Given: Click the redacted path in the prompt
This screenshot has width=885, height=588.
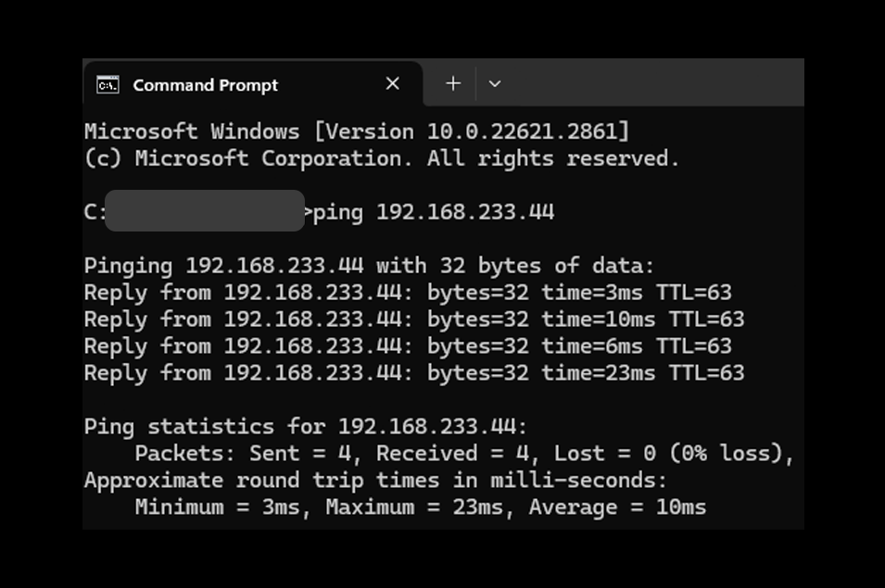Looking at the screenshot, I should coord(205,211).
